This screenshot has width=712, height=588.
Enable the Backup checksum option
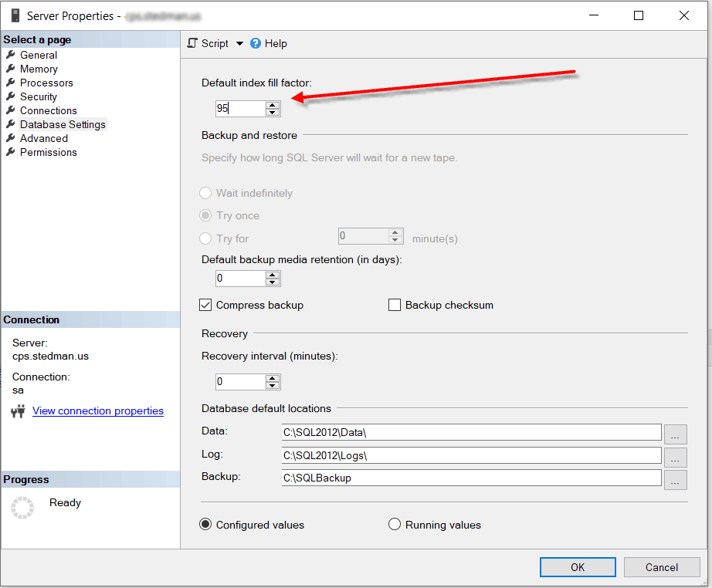(395, 305)
